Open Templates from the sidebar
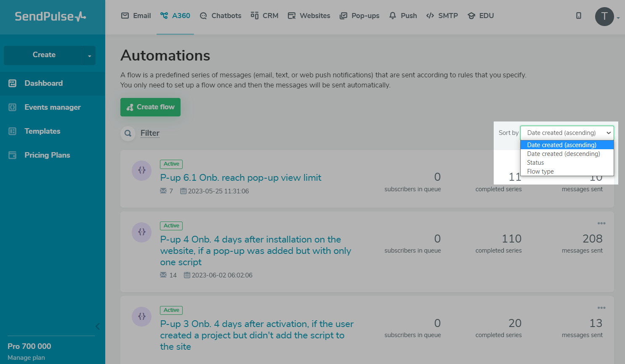This screenshot has width=625, height=364. [x=42, y=131]
